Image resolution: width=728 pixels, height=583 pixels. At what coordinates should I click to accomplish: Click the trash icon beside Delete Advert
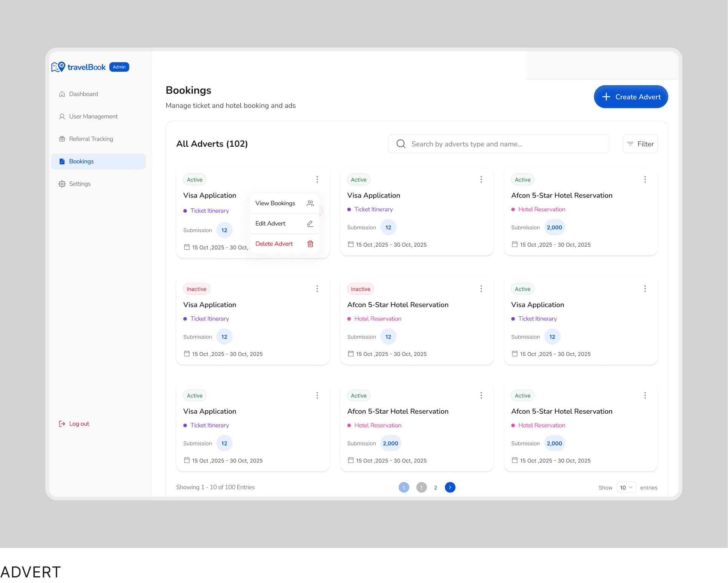tap(310, 244)
